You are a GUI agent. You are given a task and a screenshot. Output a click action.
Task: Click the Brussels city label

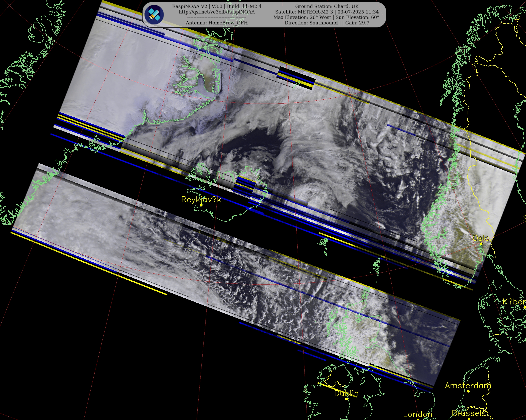pos(469,413)
